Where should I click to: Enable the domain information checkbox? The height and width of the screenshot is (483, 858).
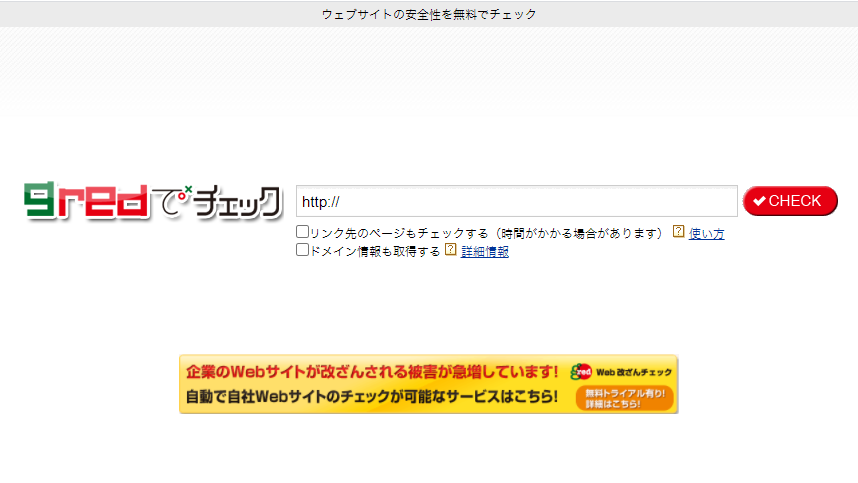pos(302,250)
